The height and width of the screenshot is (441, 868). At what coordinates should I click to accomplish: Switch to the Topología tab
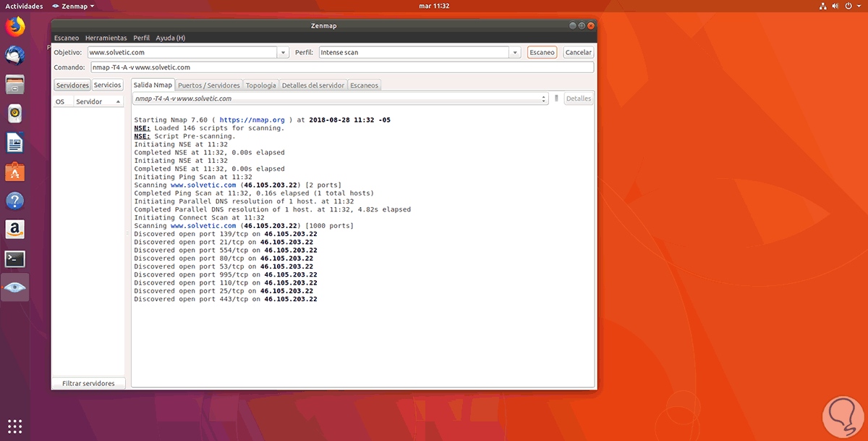(x=260, y=85)
